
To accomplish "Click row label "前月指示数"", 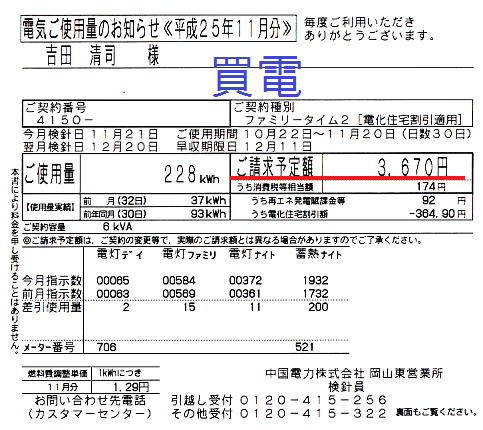I will (x=52, y=294).
